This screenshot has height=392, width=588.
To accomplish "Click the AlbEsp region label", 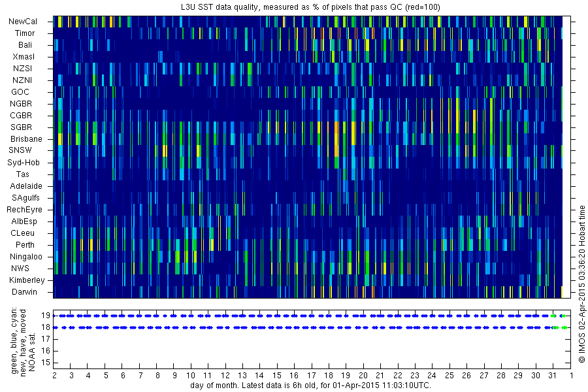I will pos(24,221).
